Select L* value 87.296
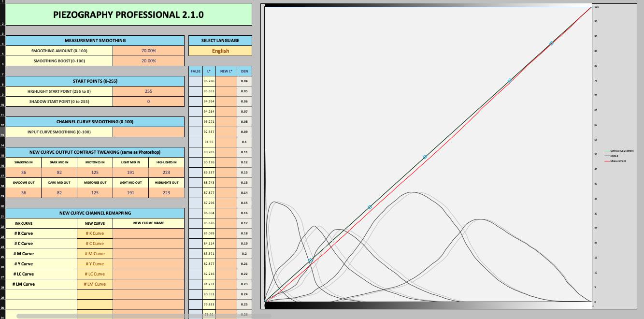 click(x=209, y=203)
